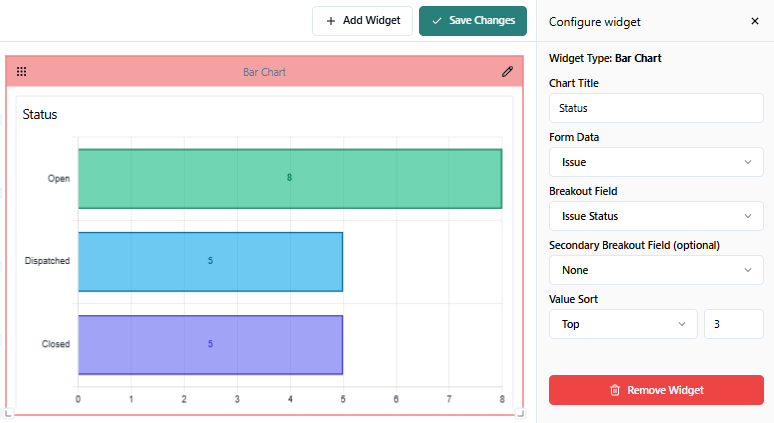The width and height of the screenshot is (774, 423).
Task: Open the Value Sort Top dropdown
Action: 623,324
